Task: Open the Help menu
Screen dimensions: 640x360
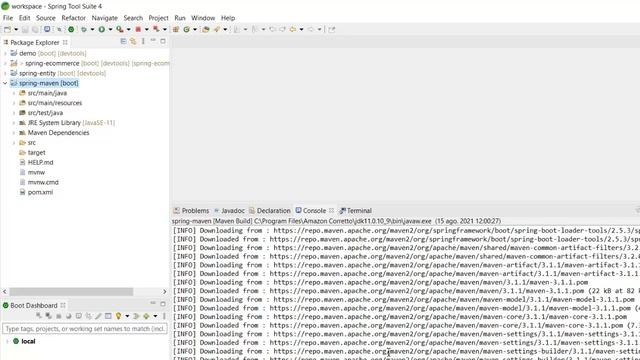Action: click(228, 18)
